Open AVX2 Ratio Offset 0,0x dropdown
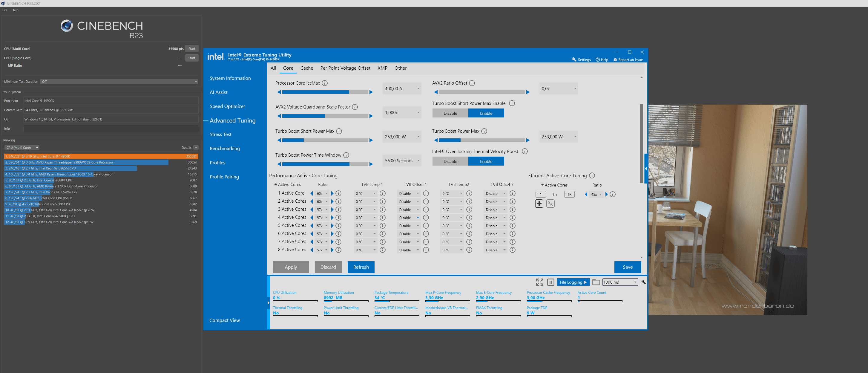This screenshot has height=373, width=868. [559, 89]
